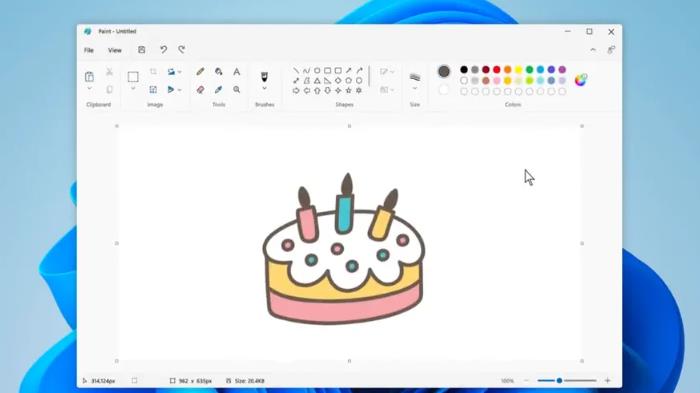Open the File menu
This screenshot has width=700, height=393.
89,50
